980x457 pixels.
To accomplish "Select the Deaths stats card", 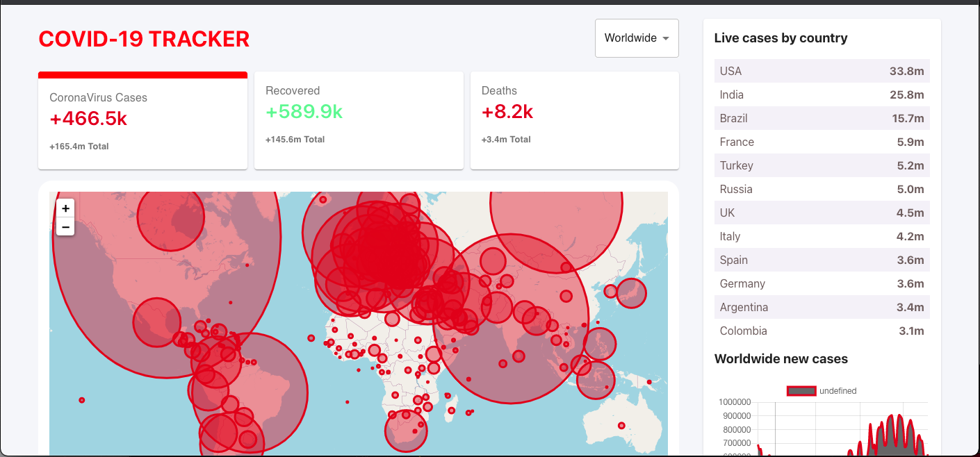I will click(x=575, y=120).
